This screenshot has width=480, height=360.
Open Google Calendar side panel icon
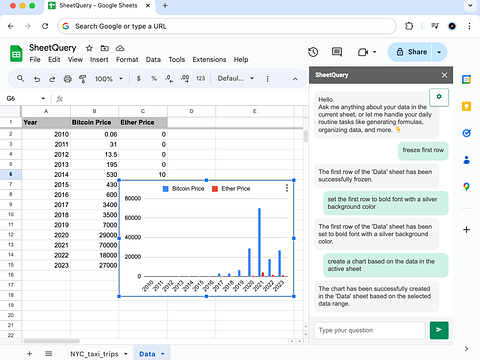(x=466, y=79)
